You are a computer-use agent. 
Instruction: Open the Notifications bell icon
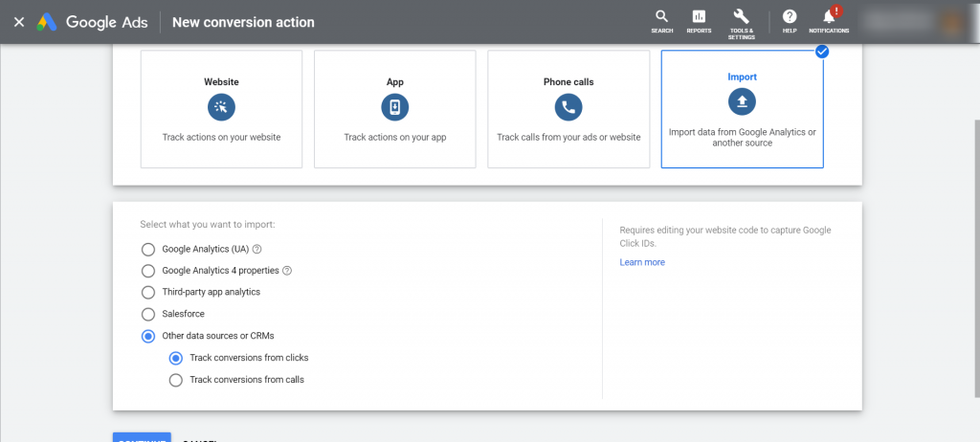pyautogui.click(x=830, y=16)
